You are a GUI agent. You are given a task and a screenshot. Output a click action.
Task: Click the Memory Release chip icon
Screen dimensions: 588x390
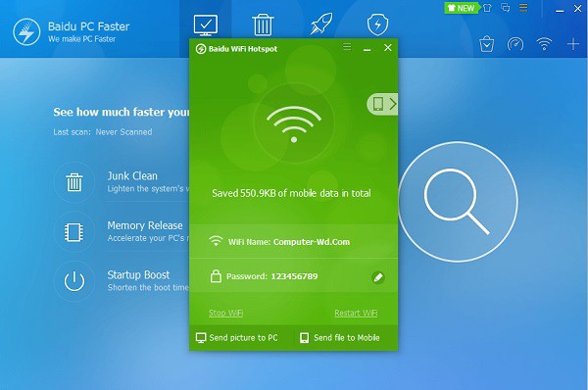pyautogui.click(x=73, y=232)
